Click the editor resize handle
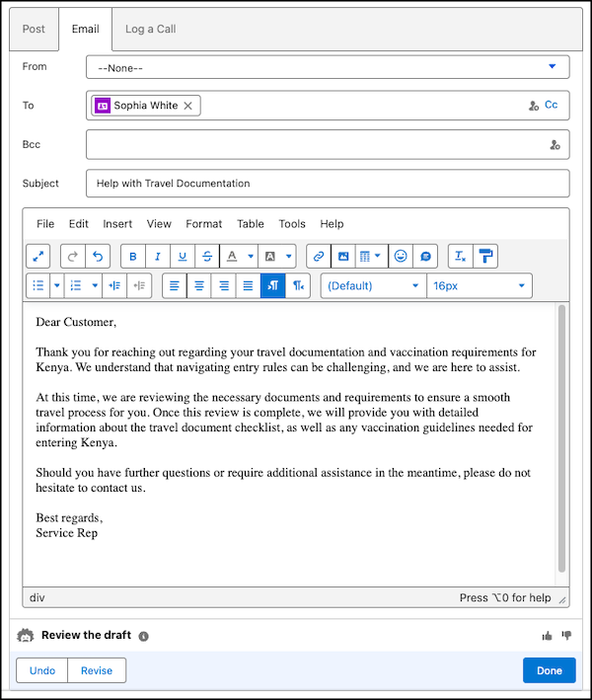The image size is (592, 700). pos(562,600)
